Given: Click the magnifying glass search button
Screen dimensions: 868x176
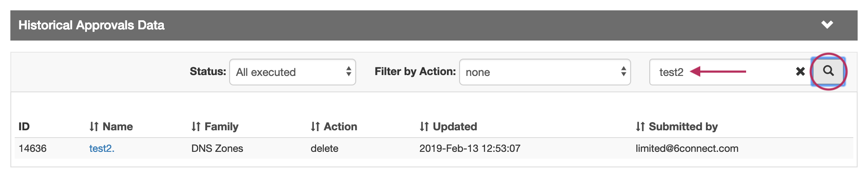Looking at the screenshot, I should point(828,71).
